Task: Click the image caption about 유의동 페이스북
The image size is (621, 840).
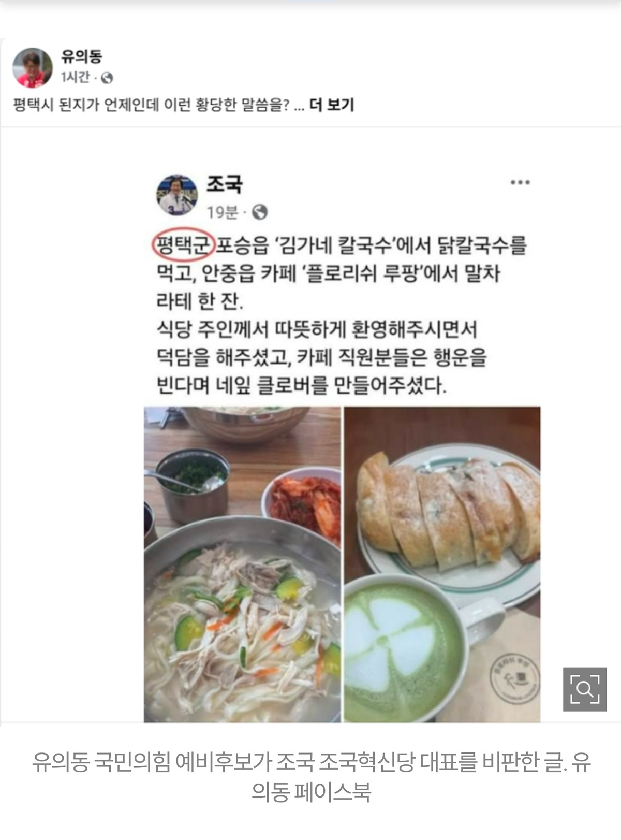Action: [311, 776]
